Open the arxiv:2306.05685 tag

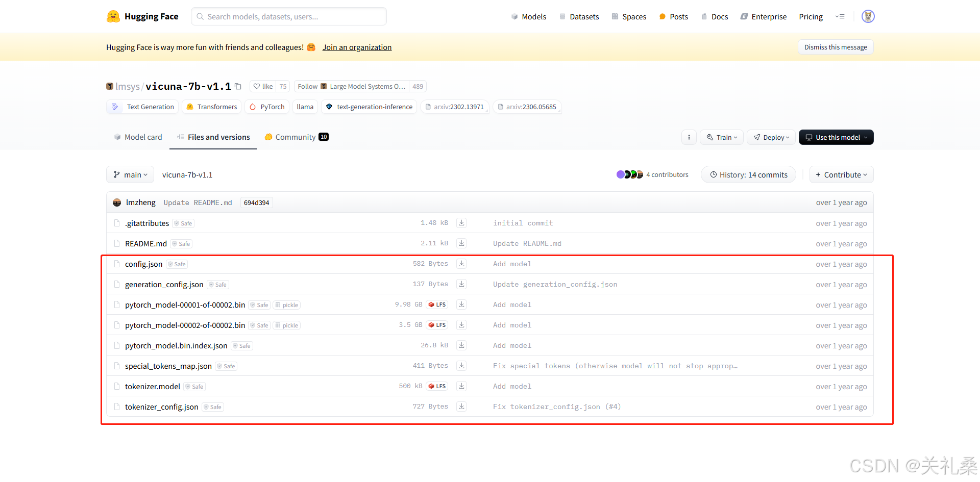point(527,107)
